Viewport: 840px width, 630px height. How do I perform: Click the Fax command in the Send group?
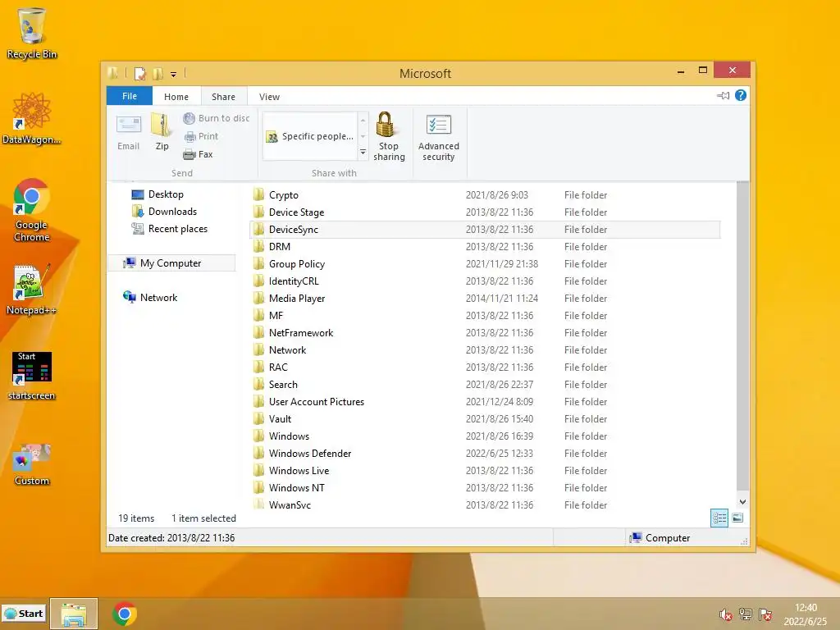coord(199,154)
